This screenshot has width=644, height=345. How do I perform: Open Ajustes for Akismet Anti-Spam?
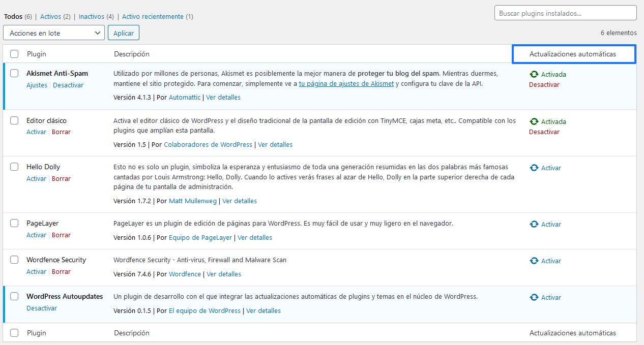[x=37, y=85]
